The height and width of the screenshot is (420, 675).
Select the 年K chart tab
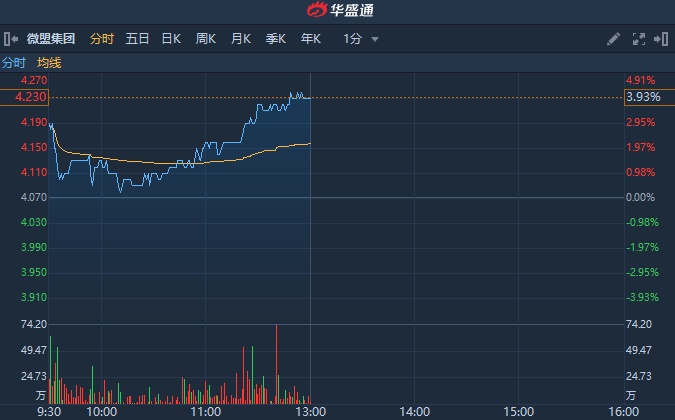point(310,39)
